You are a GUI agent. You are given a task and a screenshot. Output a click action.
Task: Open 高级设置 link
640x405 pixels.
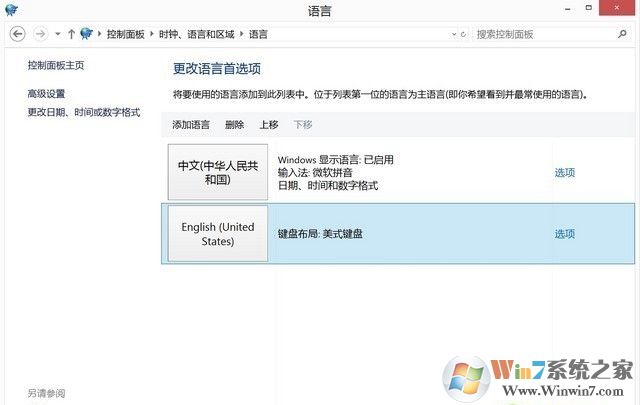tap(47, 94)
